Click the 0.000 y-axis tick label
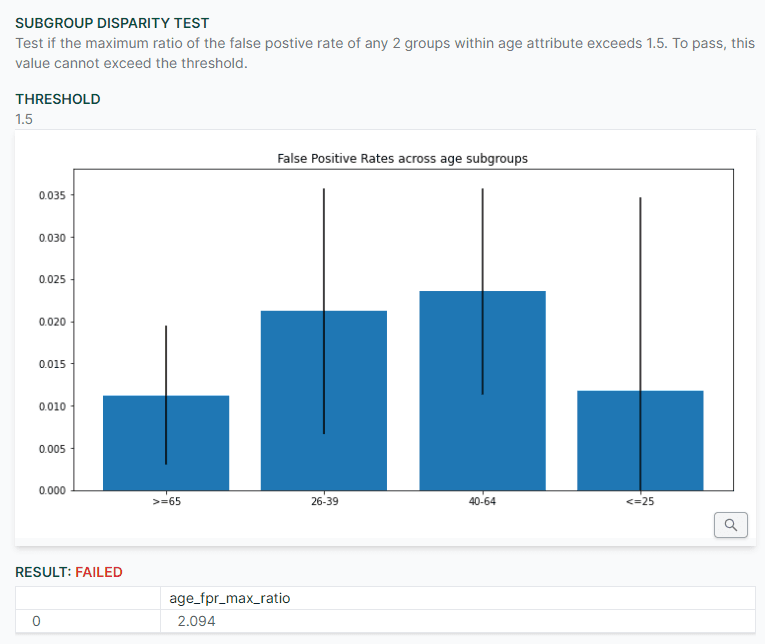 (52, 490)
